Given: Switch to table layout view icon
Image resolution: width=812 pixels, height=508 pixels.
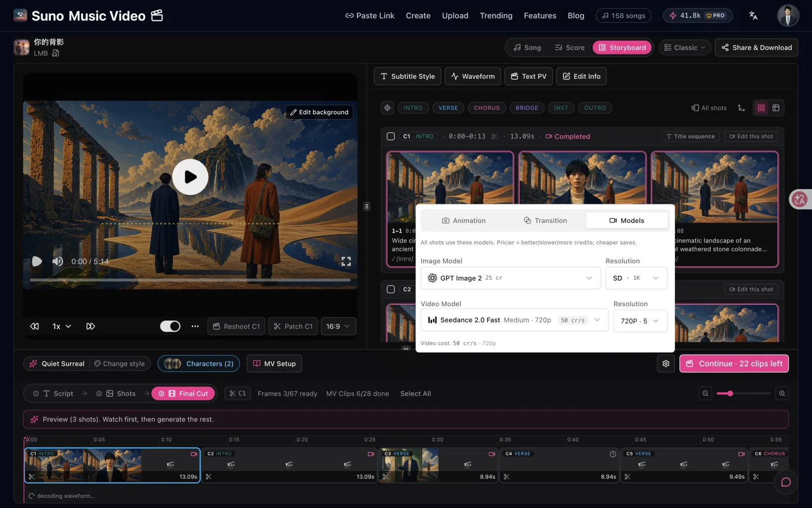Looking at the screenshot, I should pyautogui.click(x=776, y=108).
